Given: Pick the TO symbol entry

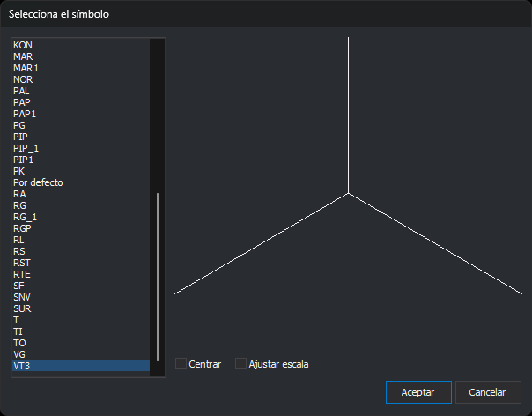Looking at the screenshot, I should tap(81, 343).
